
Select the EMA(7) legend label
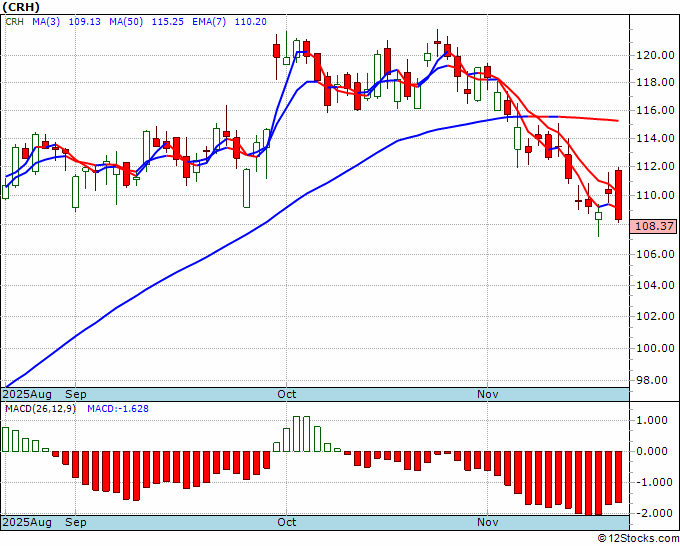point(209,22)
